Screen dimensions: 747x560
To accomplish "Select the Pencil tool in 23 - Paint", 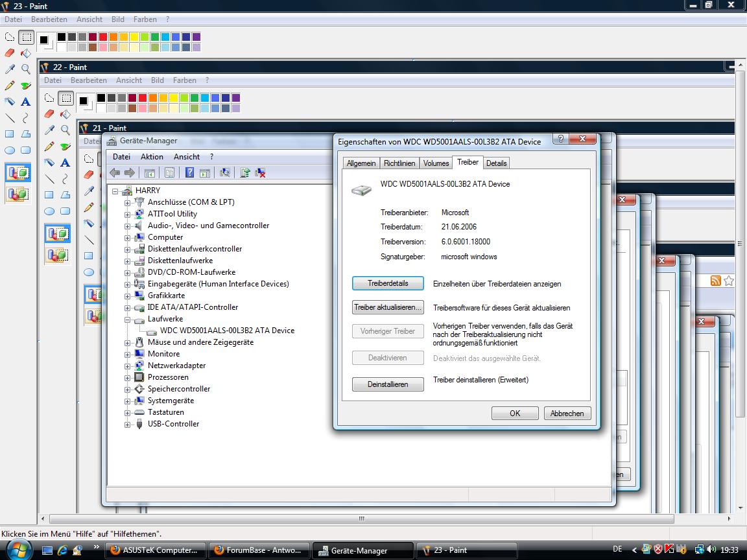I will (x=10, y=86).
